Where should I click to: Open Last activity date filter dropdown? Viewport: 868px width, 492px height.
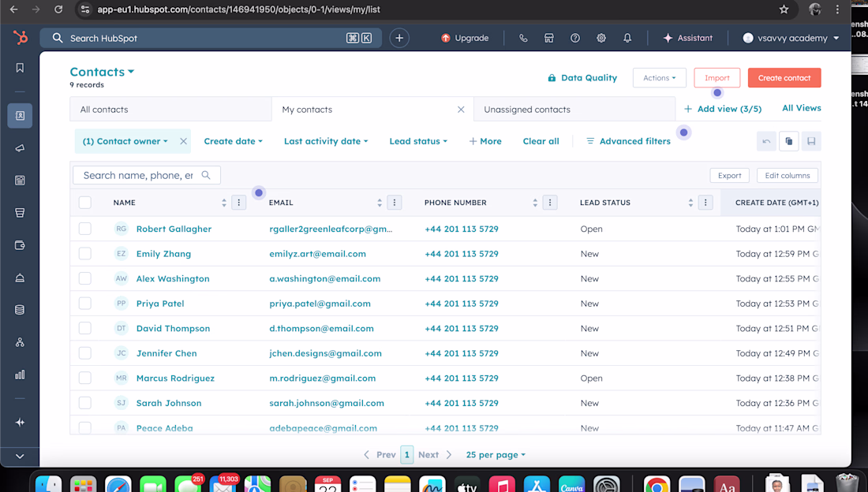point(326,141)
